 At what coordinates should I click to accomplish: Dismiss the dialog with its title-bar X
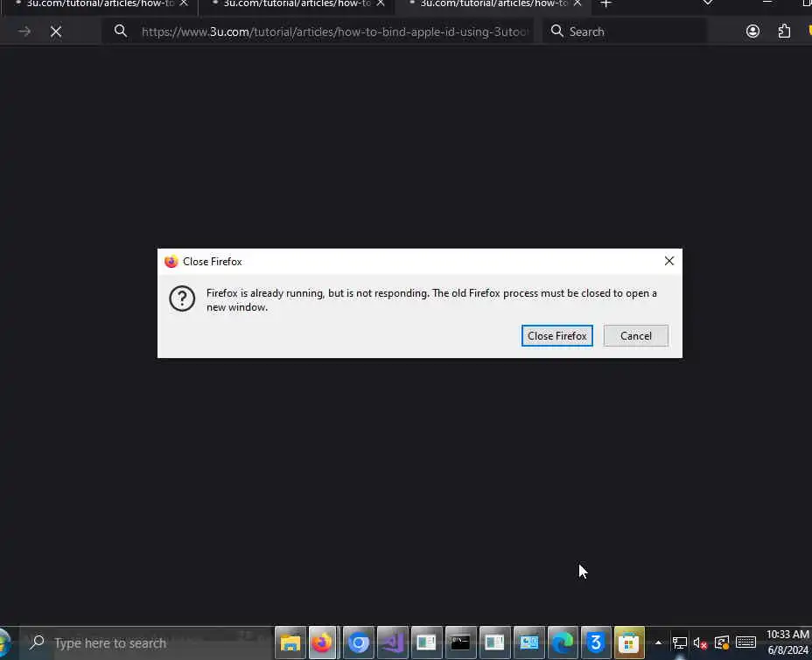(x=668, y=261)
